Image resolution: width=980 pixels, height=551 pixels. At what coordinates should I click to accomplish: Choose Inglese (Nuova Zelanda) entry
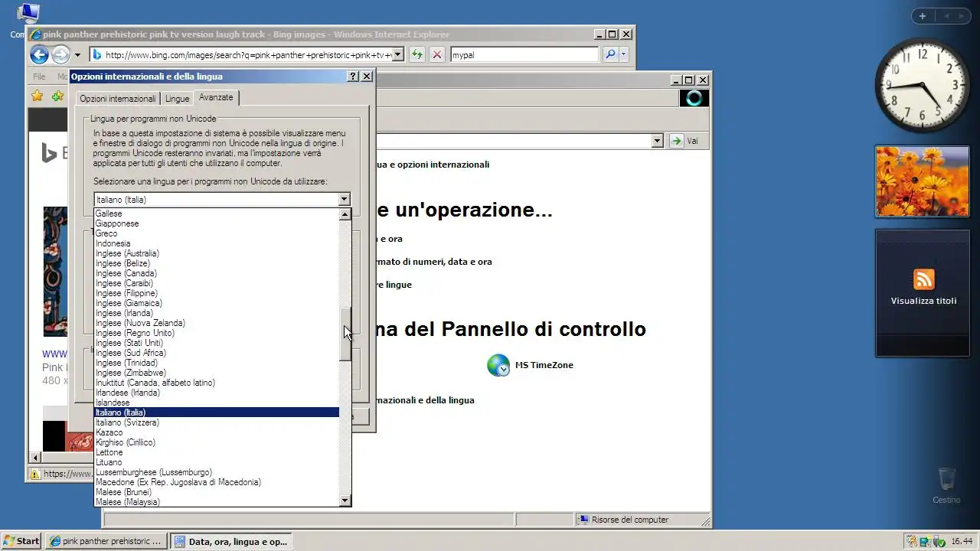(x=217, y=323)
